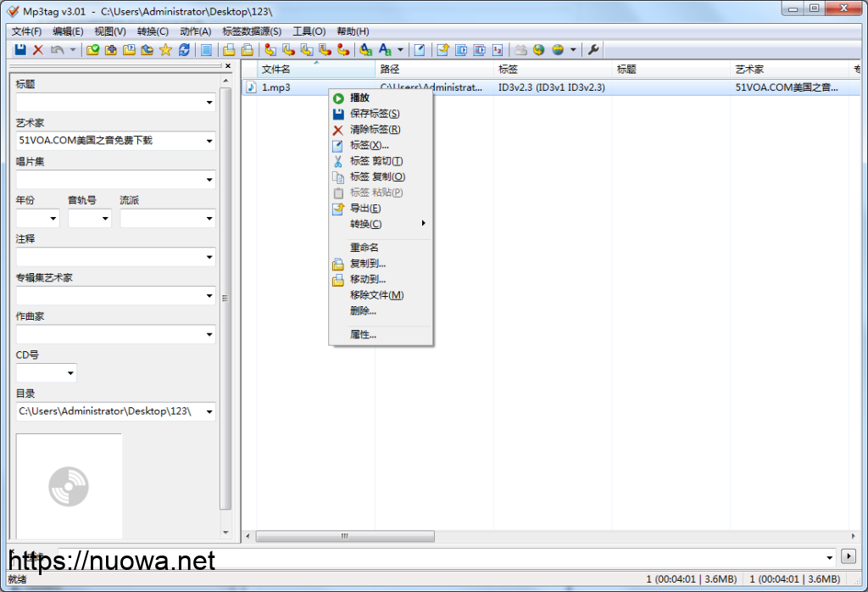
Task: Click the blue refresh arrows toolbar icon
Action: (x=184, y=50)
